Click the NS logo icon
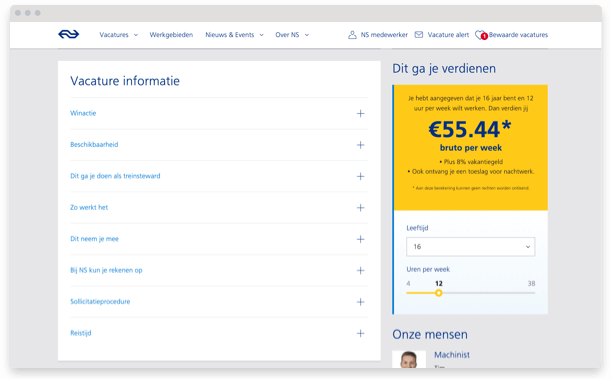The width and height of the screenshot is (611, 379). point(69,34)
